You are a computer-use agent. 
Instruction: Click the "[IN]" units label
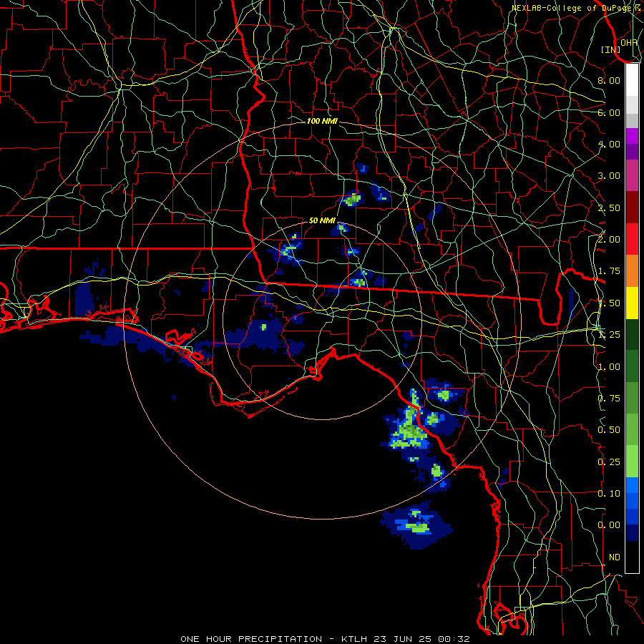611,49
